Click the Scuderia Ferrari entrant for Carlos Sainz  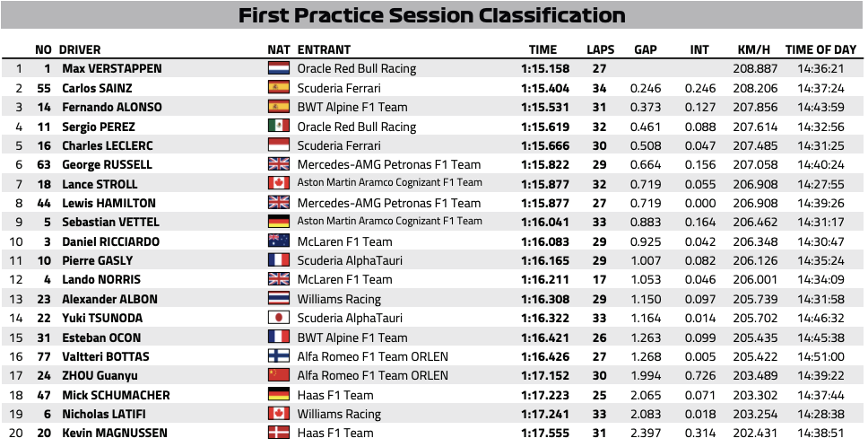339,88
